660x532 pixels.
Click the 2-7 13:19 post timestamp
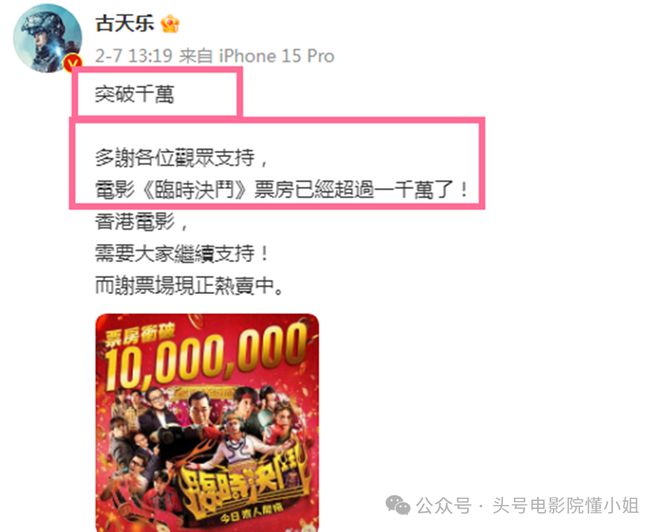[x=134, y=56]
